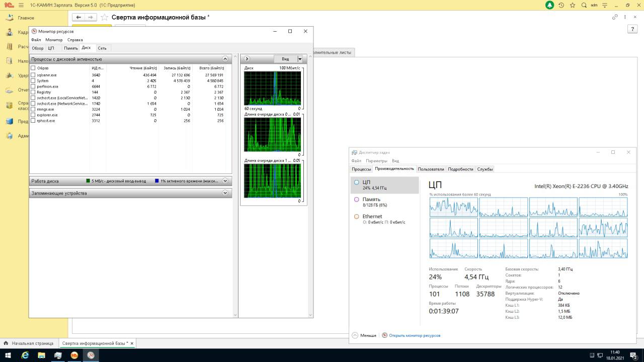Collapse graphs pane with arrow button
The image size is (644, 362).
pyautogui.click(x=247, y=59)
